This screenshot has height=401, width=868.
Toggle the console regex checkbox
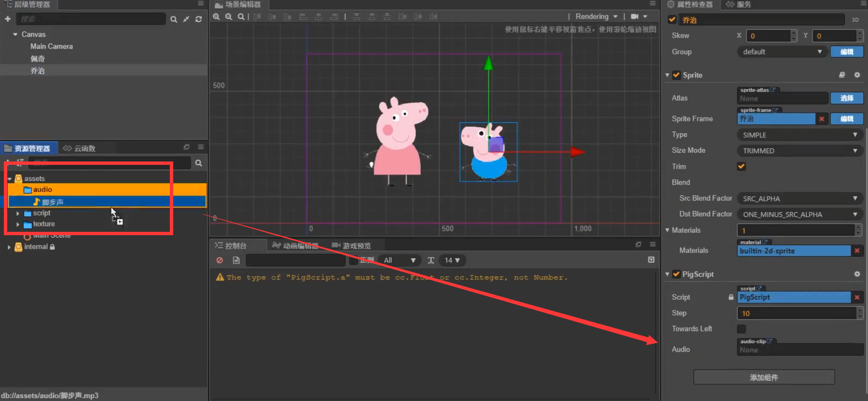pyautogui.click(x=354, y=260)
